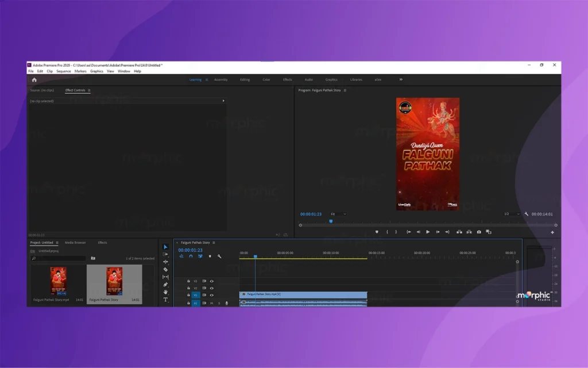588x368 pixels.
Task: Play the Program monitor sequence
Action: click(428, 232)
